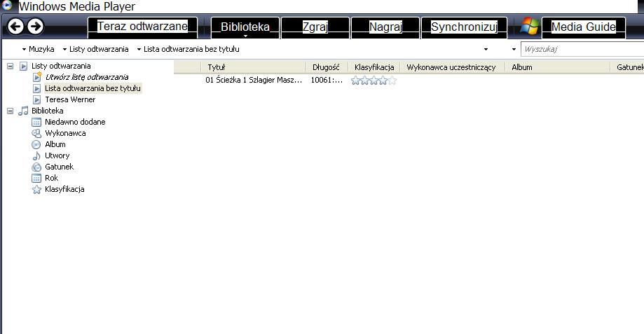Click the Klasyfikacja star icon in the tree
Viewport: 644px width, 334px height.
click(x=36, y=190)
